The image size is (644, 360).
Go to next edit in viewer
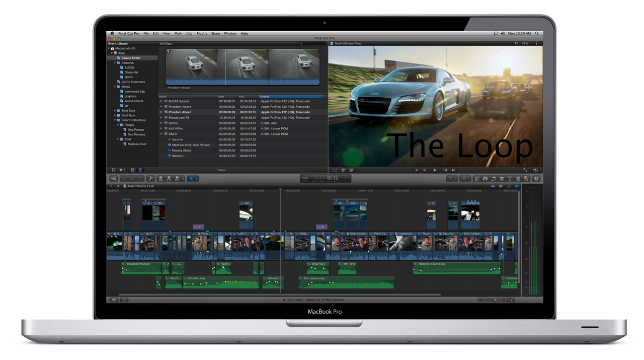453,170
